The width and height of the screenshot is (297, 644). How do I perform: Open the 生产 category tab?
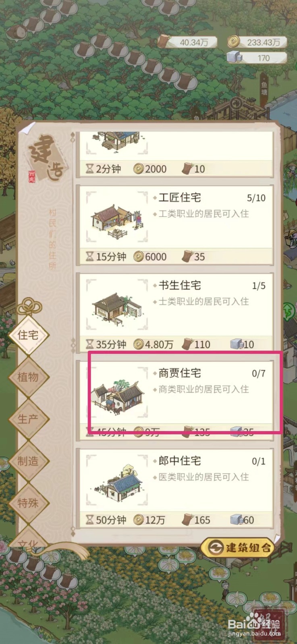pos(28,419)
